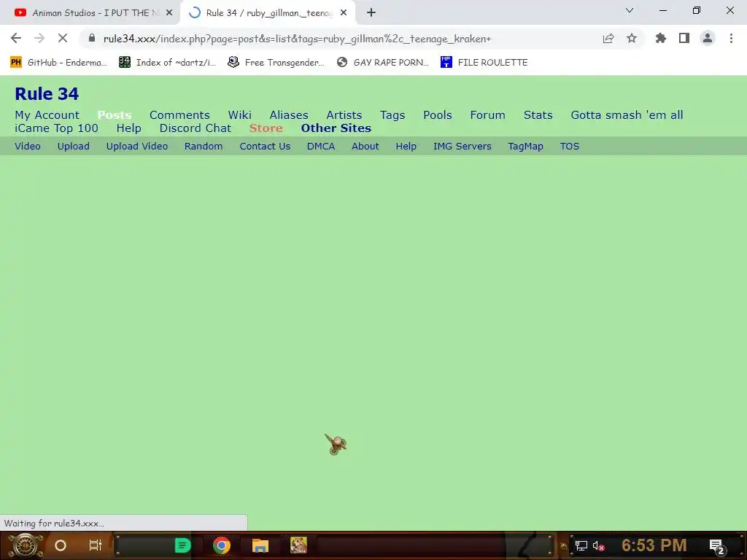
Task: Open the Discord Chat link
Action: coord(196,128)
